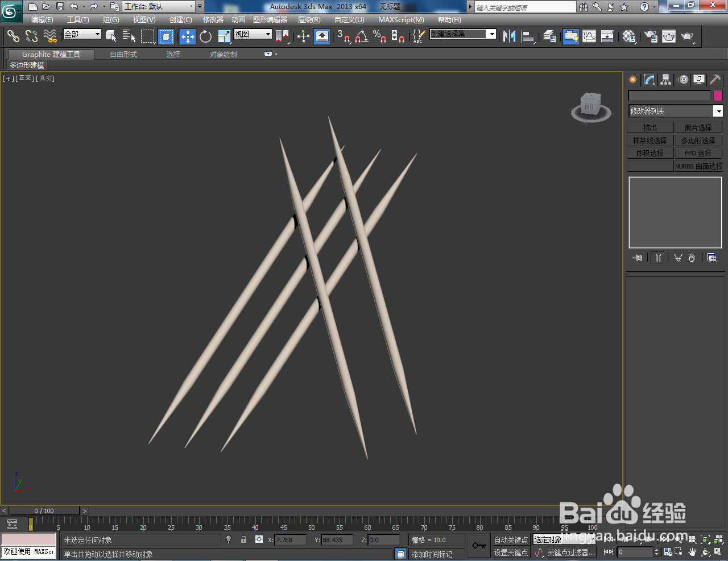Click the 挤出 extrude button
Viewport: 728px width, 561px height.
point(650,127)
